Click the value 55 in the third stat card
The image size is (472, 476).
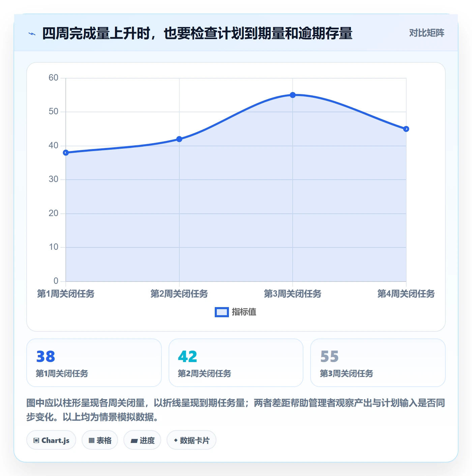pyautogui.click(x=329, y=357)
